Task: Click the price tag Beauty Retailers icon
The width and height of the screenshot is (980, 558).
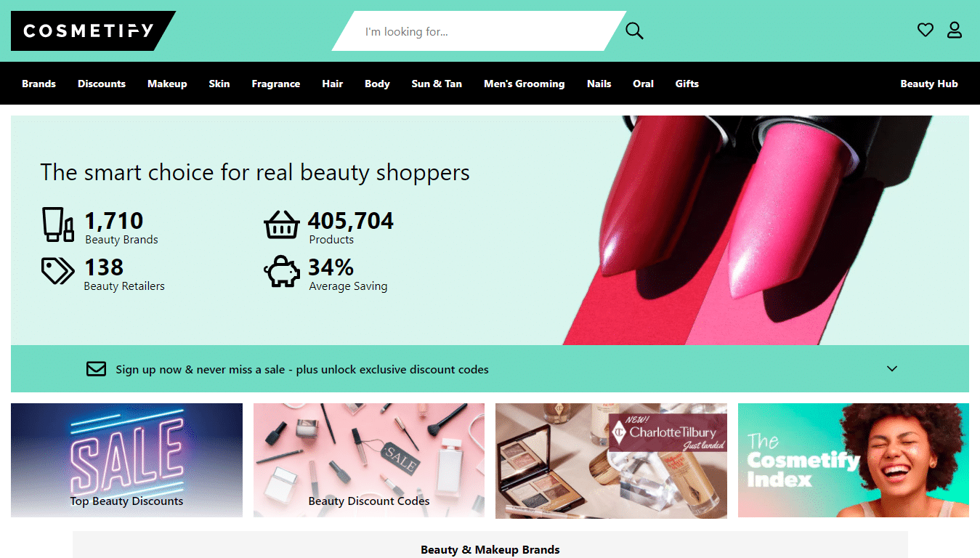Action: click(x=57, y=271)
